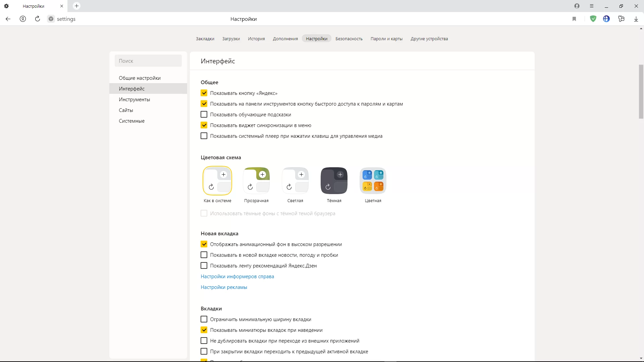Open Инструменты in sidebar
This screenshot has width=644, height=362.
pos(148,99)
